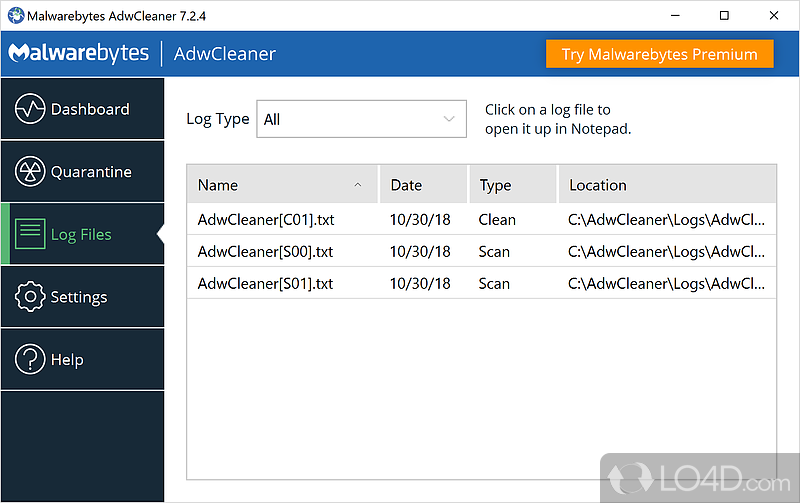Screen dimensions: 800x503
Task: Open AdwCleaner[S01].txt in Notepad
Action: coord(265,284)
